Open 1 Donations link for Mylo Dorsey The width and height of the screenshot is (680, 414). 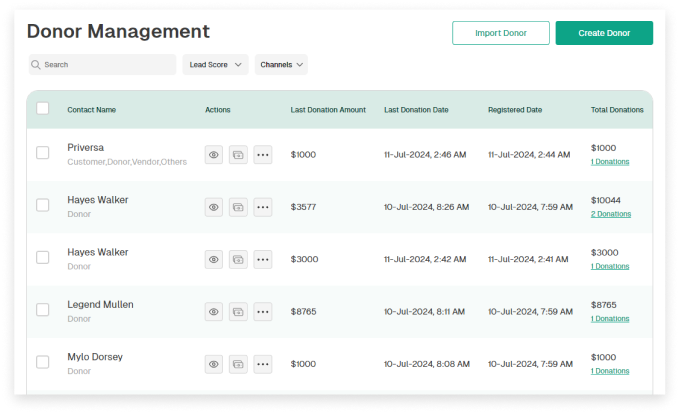point(610,371)
